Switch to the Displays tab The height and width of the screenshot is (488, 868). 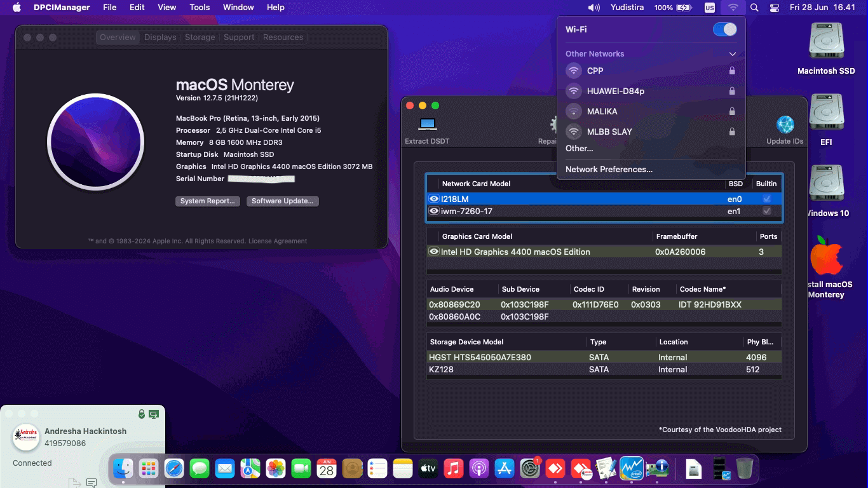(x=159, y=37)
